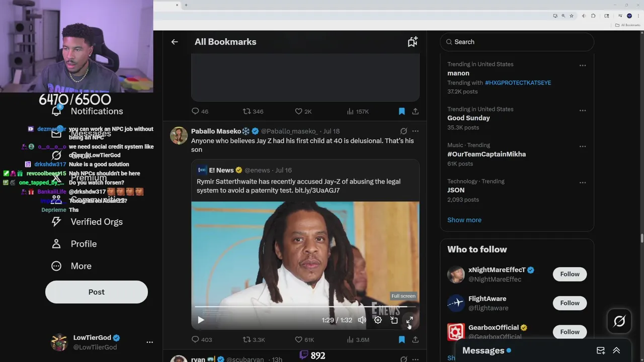Show more trending topics
The image size is (644, 362).
click(464, 220)
